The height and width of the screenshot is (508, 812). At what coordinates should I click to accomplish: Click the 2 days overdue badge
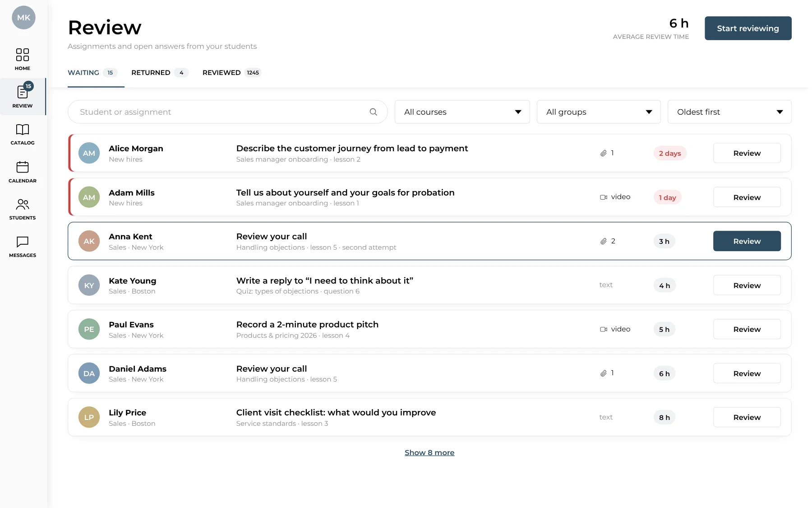[x=670, y=153]
